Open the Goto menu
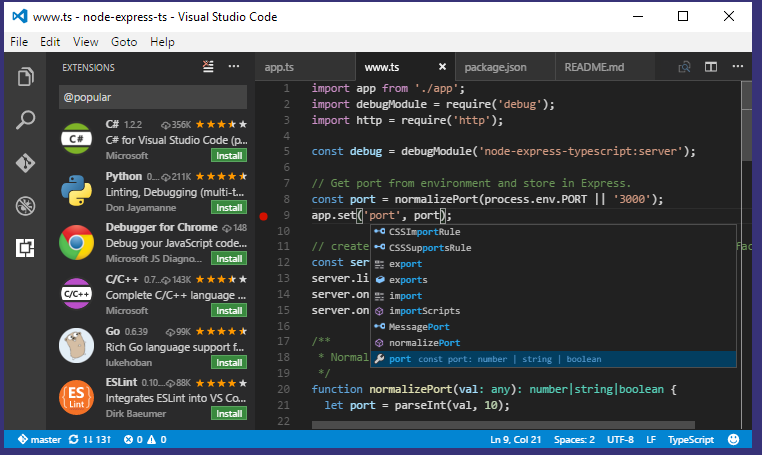Viewport: 762px width, 455px height. [x=124, y=42]
